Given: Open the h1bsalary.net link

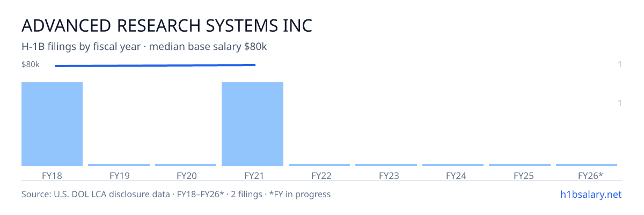Looking at the screenshot, I should click(x=590, y=194).
